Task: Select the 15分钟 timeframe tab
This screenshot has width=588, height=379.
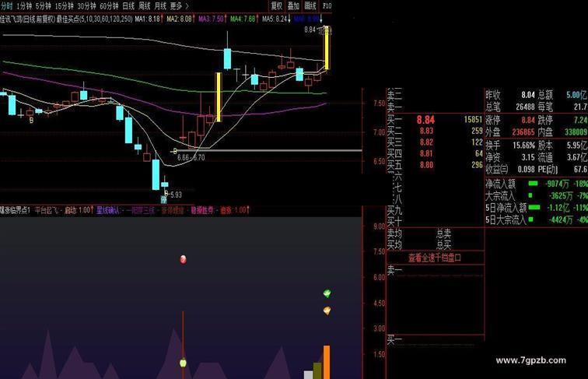Action: coord(64,5)
